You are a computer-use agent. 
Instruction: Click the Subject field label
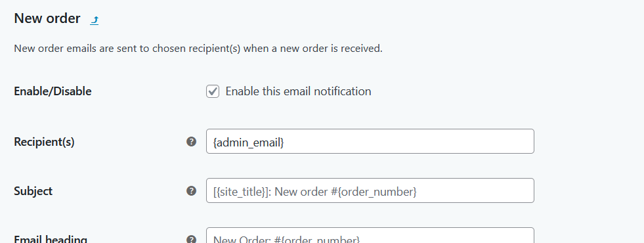pos(33,191)
